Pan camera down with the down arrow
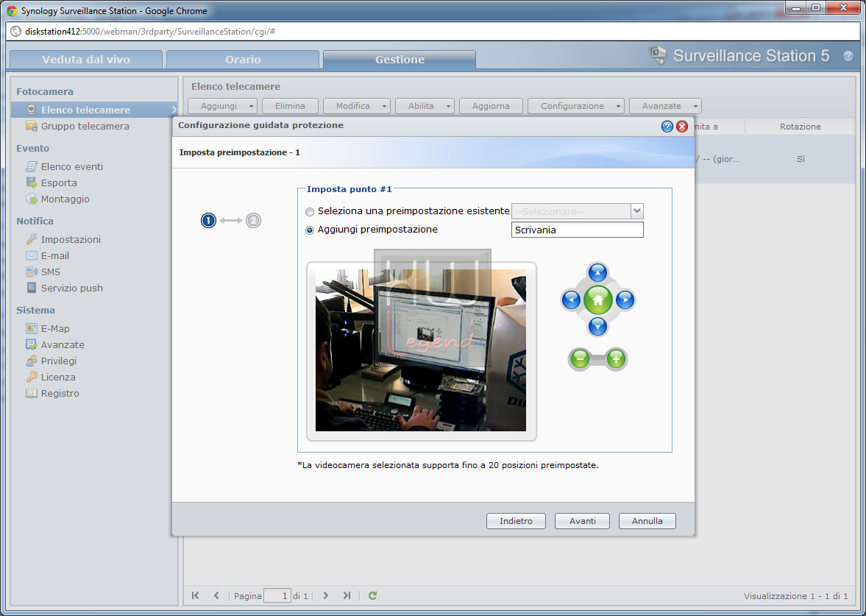Viewport: 866px width, 616px height. pos(597,327)
